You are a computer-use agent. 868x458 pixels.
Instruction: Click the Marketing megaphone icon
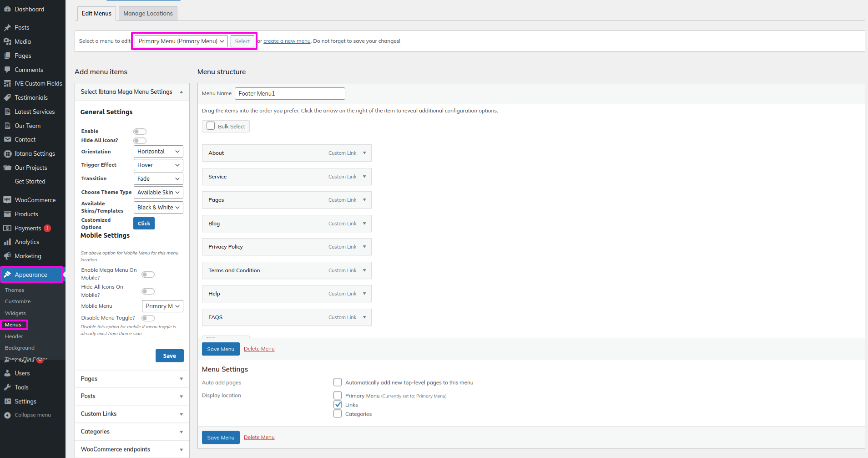7,256
